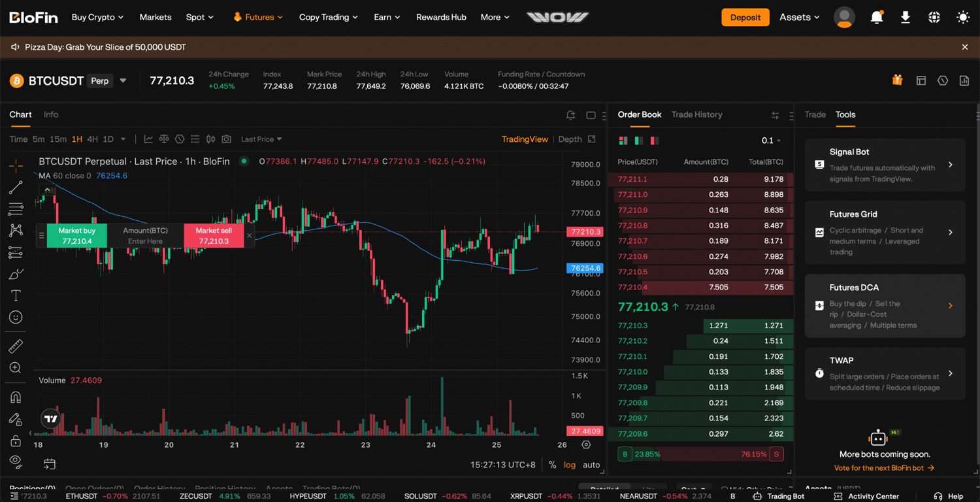
Task: Open the Last Price type dropdown
Action: pyautogui.click(x=261, y=139)
